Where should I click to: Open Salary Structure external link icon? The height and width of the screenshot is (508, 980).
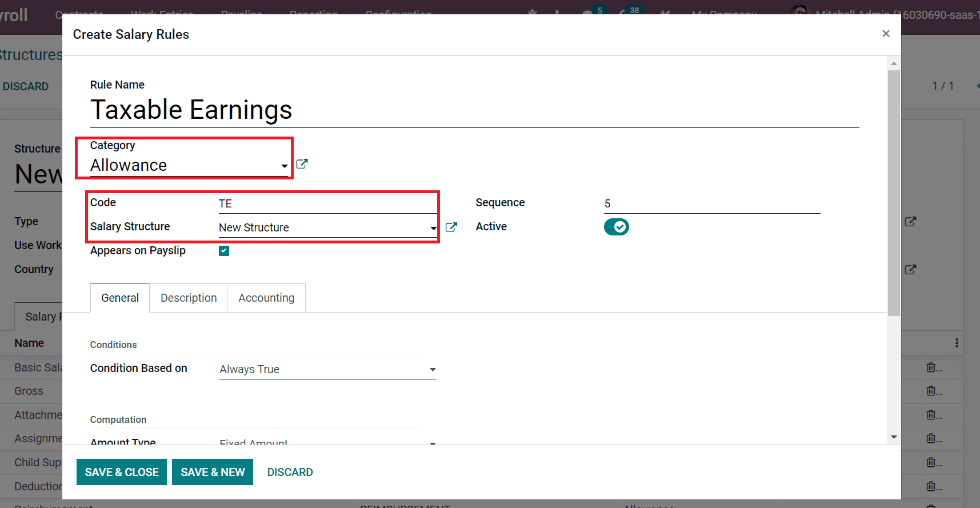[x=451, y=227]
